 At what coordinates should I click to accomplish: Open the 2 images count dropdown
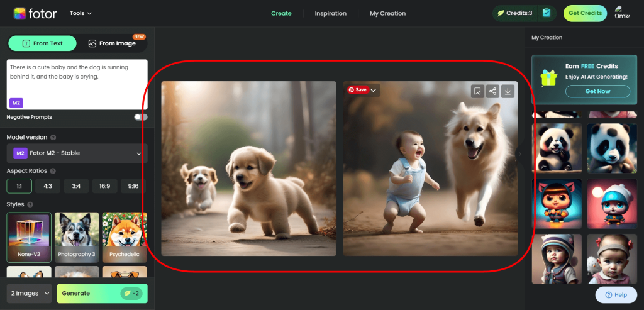pyautogui.click(x=29, y=294)
